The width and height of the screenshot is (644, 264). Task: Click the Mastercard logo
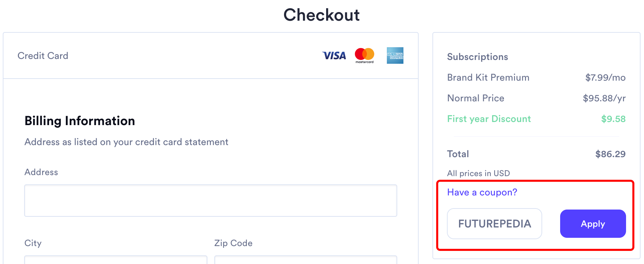[364, 55]
